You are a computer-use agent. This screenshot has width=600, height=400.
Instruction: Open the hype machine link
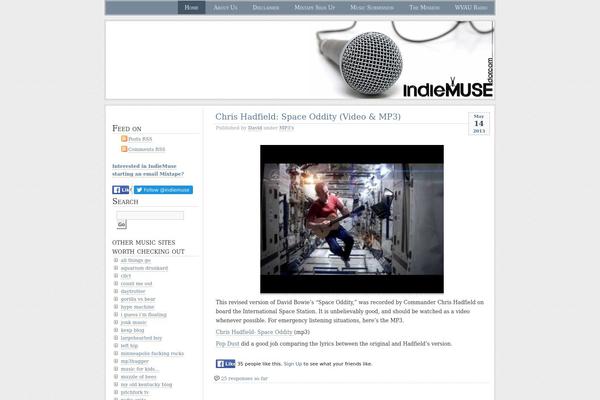pos(137,307)
